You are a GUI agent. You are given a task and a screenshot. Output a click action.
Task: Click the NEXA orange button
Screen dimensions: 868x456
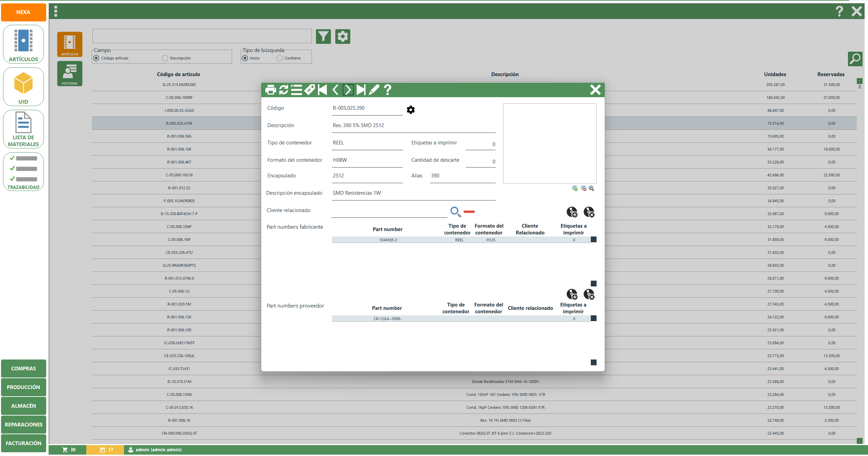[x=23, y=12]
